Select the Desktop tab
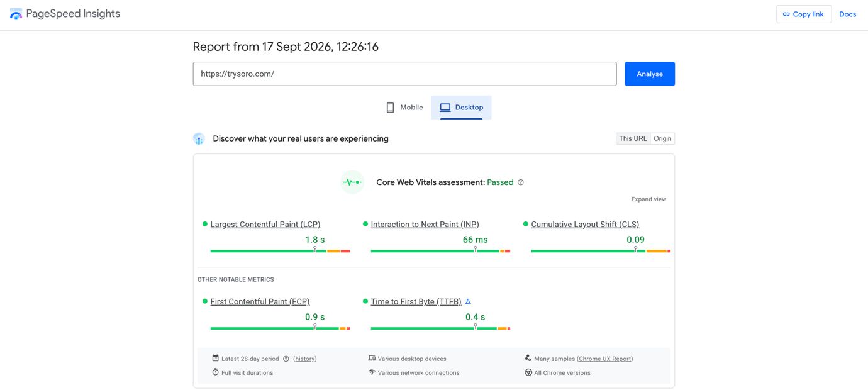Image resolution: width=868 pixels, height=390 pixels. click(461, 108)
